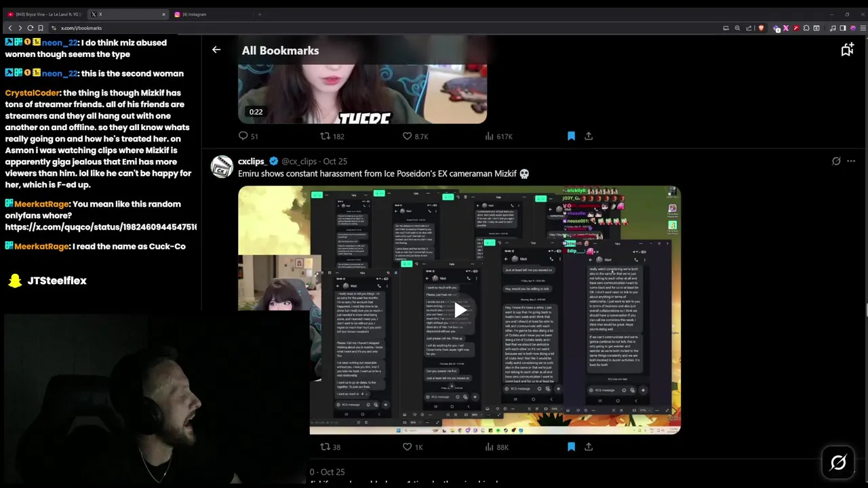Click the browser bookmark icon beside the address bar
868x488 pixels.
pyautogui.click(x=41, y=28)
